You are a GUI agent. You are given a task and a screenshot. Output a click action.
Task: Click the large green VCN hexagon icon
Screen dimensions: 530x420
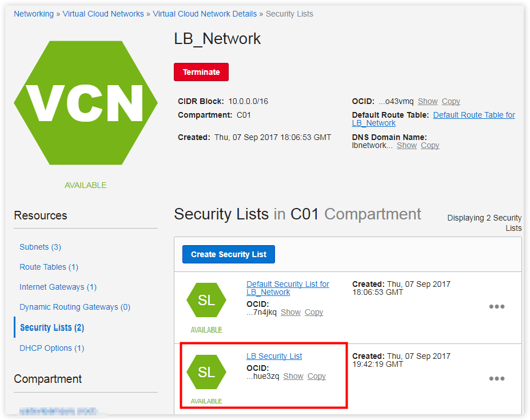(x=86, y=103)
